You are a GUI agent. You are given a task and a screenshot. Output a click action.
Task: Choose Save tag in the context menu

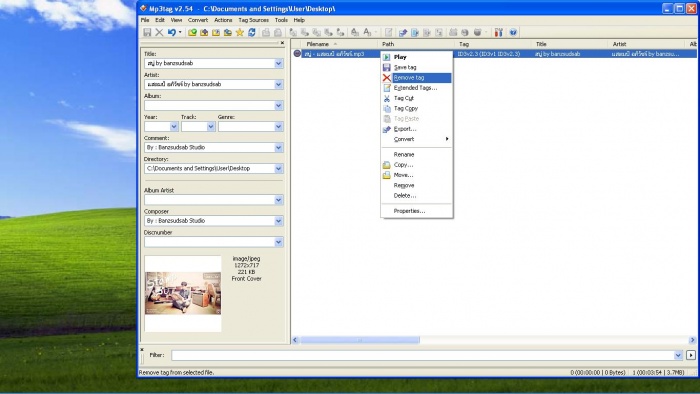(417, 67)
